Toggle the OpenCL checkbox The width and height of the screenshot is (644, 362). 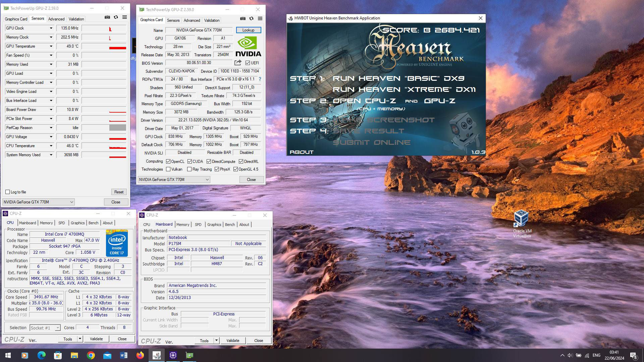[168, 162]
